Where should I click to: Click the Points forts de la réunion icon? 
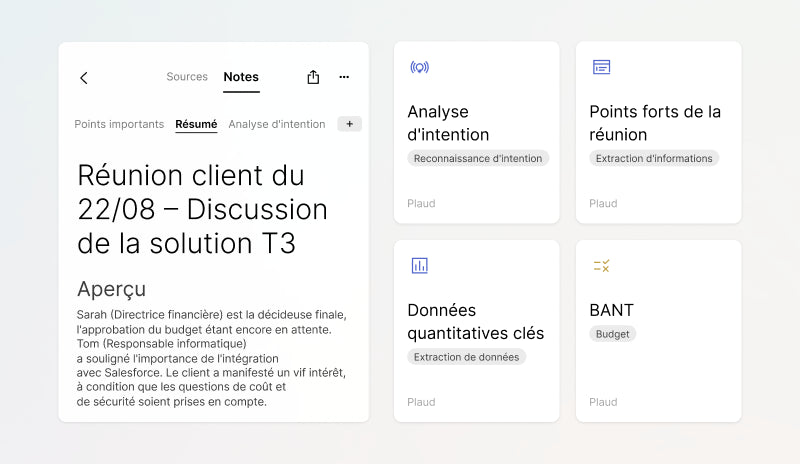click(601, 67)
